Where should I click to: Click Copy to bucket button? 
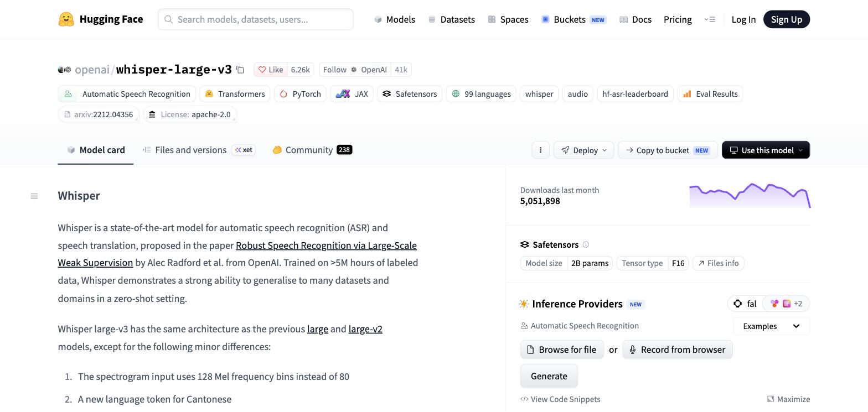[x=668, y=150]
